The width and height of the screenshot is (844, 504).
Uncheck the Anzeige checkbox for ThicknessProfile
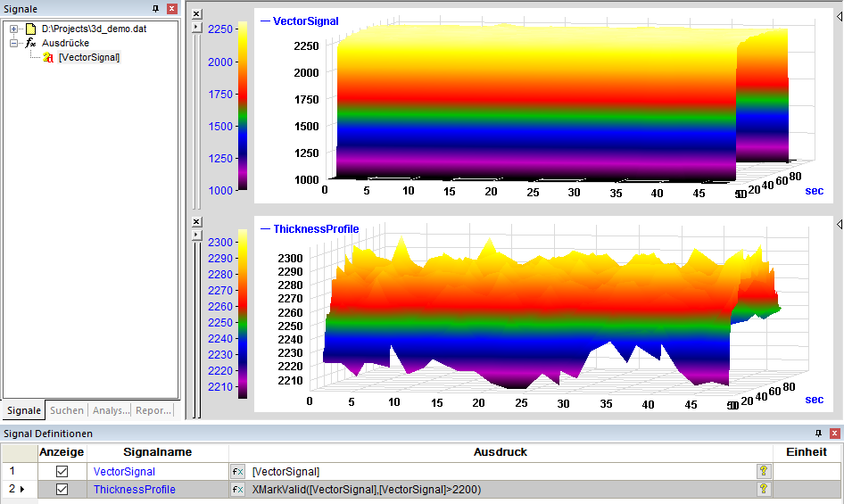point(62,490)
